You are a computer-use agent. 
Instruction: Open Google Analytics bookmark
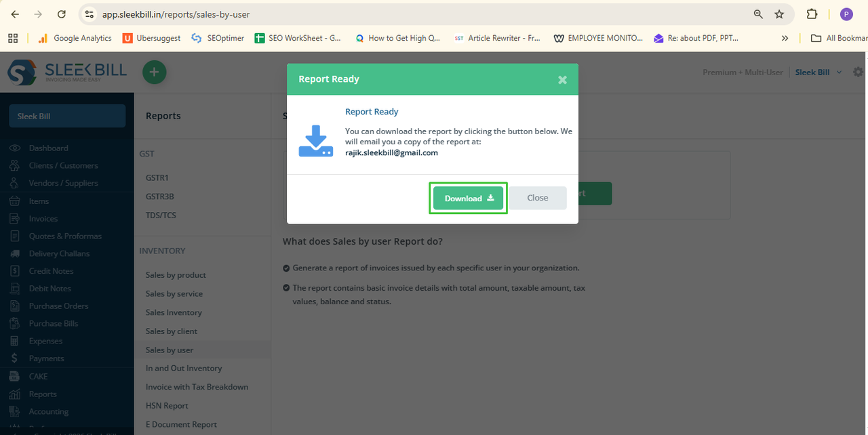tap(75, 38)
